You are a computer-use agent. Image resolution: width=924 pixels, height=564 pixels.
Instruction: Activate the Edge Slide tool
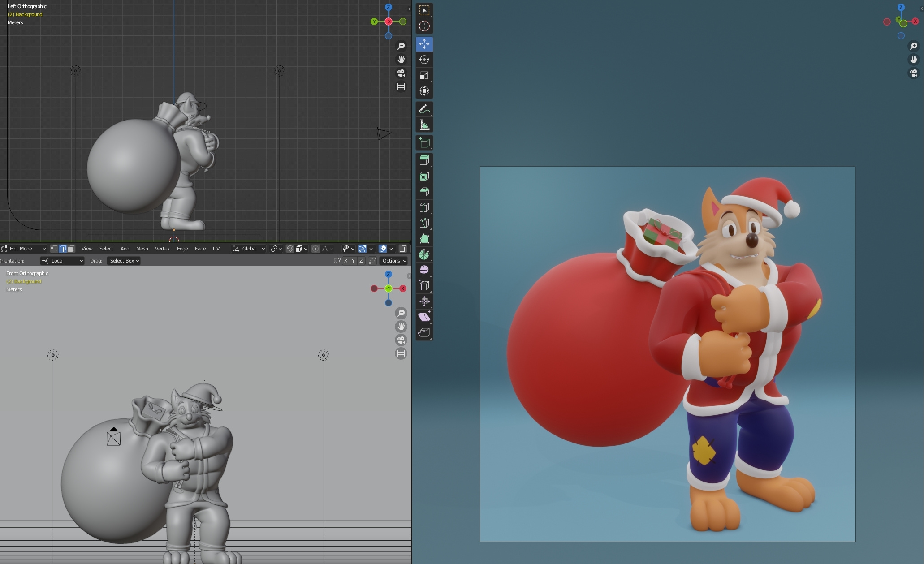pos(424,285)
